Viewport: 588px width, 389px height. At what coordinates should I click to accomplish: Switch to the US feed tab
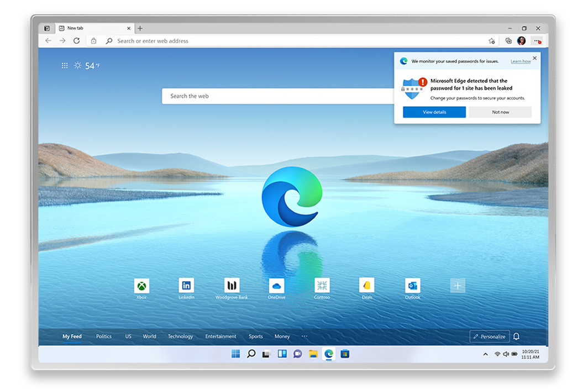(x=128, y=337)
